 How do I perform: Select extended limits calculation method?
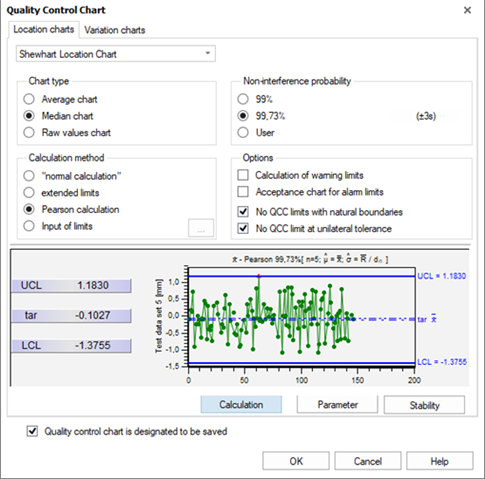(x=29, y=193)
